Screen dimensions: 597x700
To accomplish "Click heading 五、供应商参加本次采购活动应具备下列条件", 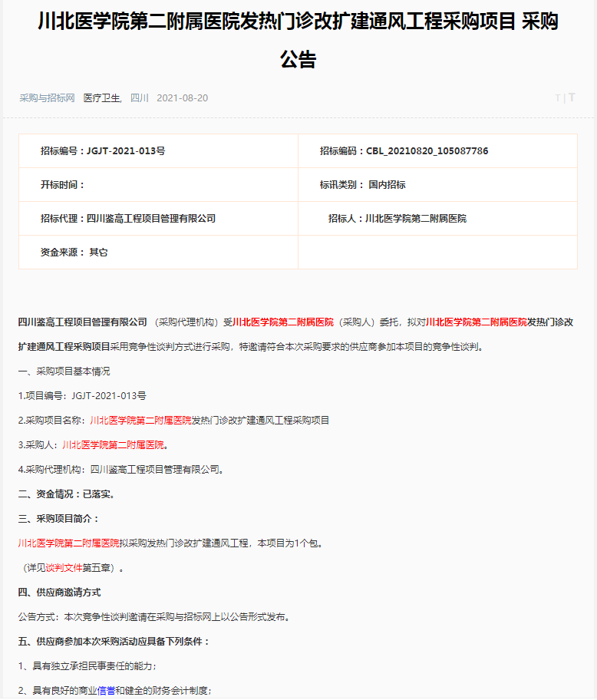I will 114,642.
